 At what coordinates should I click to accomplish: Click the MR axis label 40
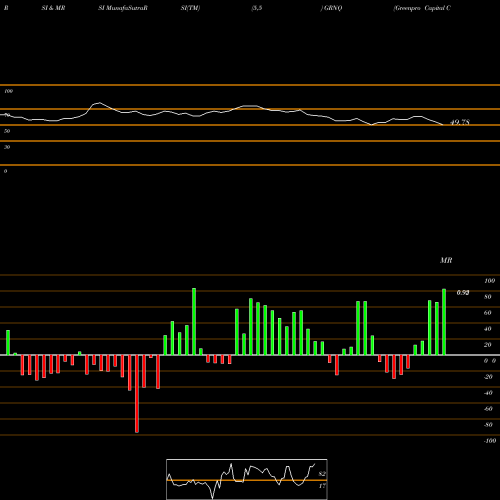coord(488,329)
